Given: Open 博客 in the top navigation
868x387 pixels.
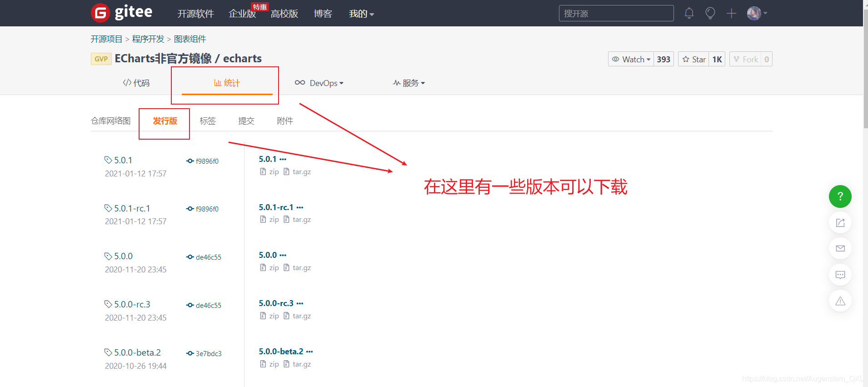Looking at the screenshot, I should click(x=323, y=14).
